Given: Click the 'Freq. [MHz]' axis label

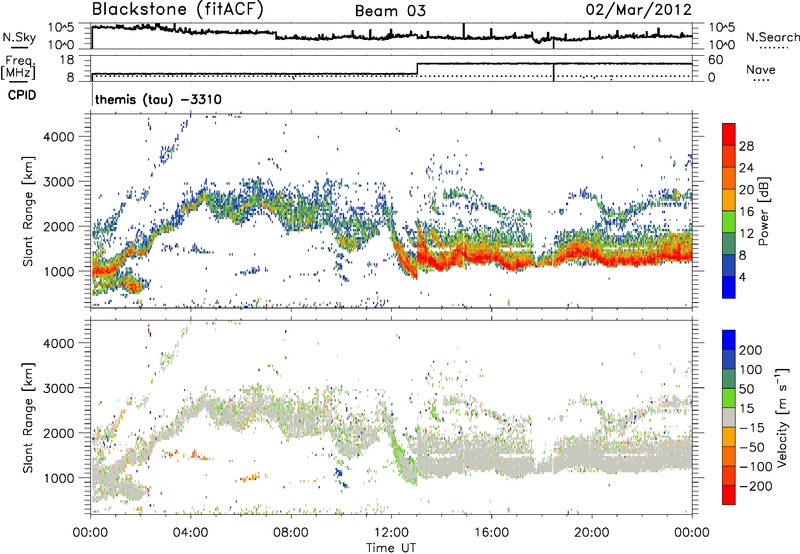Looking at the screenshot, I should tap(18, 68).
